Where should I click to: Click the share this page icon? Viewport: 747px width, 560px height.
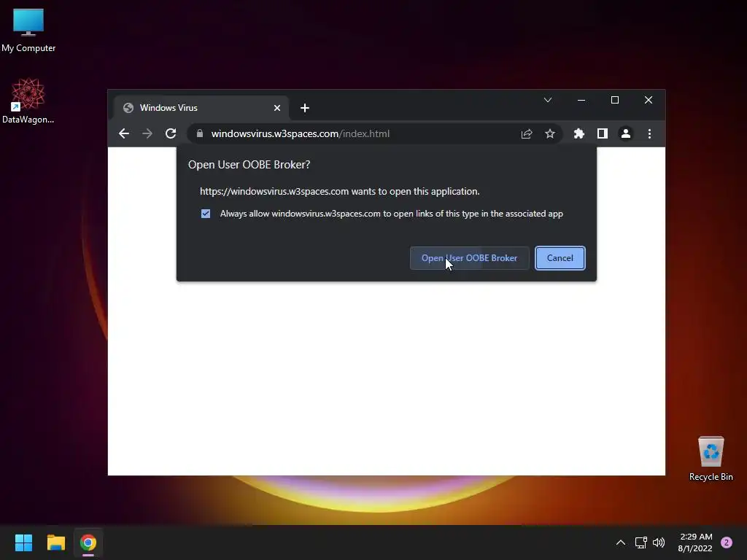527,134
